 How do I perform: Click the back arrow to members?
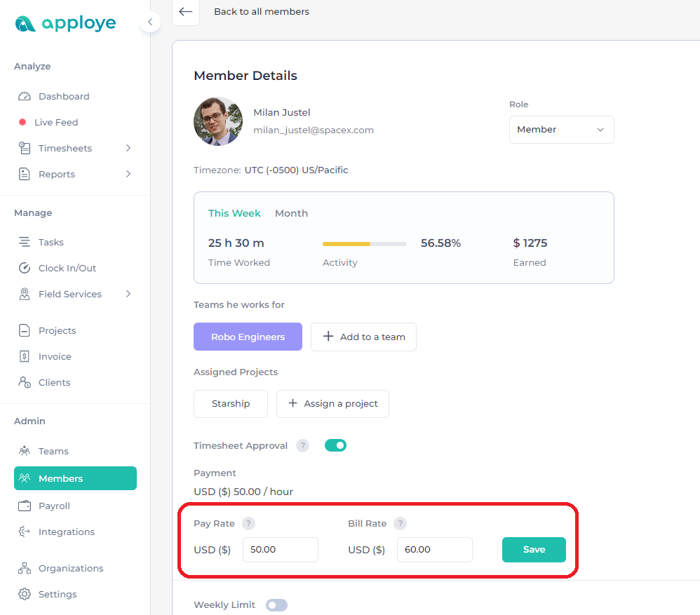(x=186, y=12)
